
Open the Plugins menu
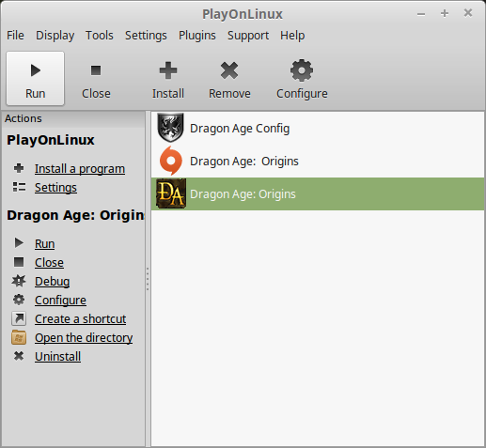[197, 36]
